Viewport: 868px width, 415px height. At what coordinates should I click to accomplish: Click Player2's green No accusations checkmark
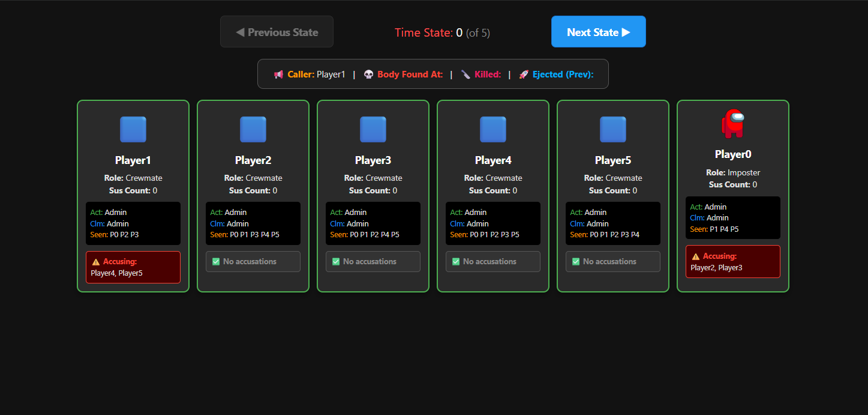click(216, 262)
